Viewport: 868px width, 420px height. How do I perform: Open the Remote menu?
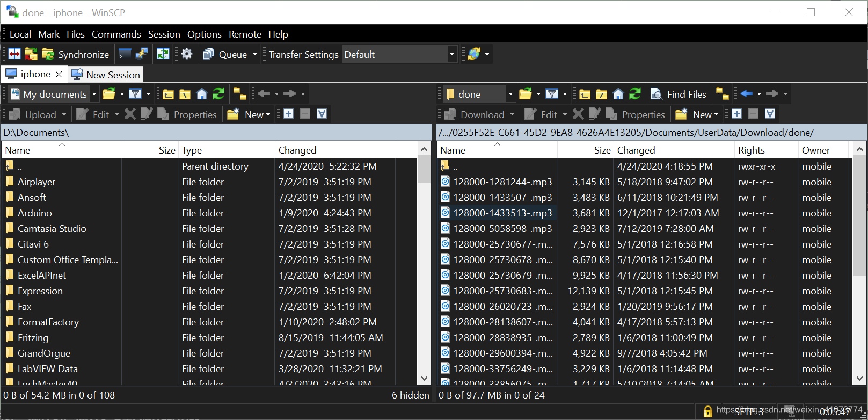click(x=245, y=34)
